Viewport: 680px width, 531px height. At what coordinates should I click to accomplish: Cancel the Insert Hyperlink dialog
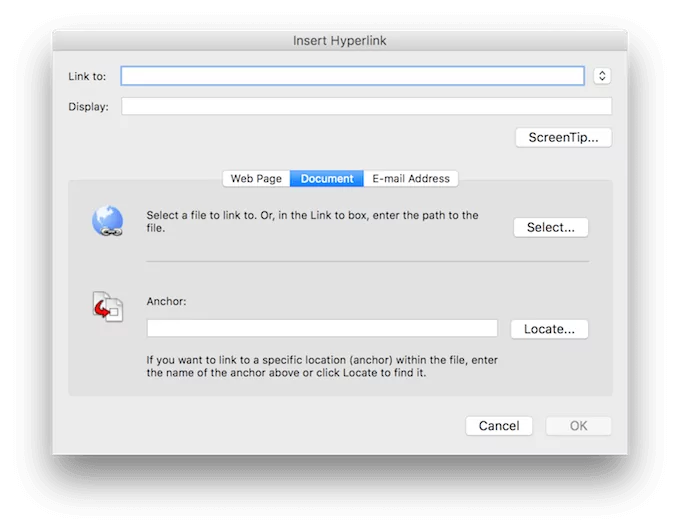pos(498,426)
